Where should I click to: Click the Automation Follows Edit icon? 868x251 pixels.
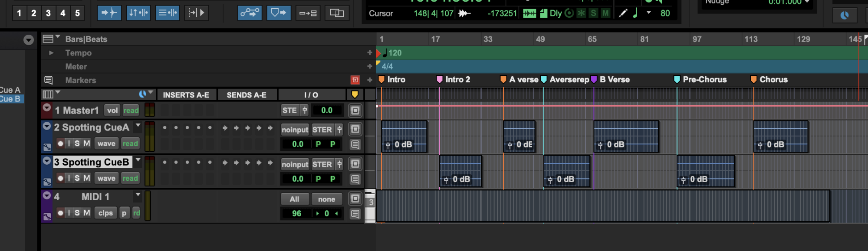point(250,13)
